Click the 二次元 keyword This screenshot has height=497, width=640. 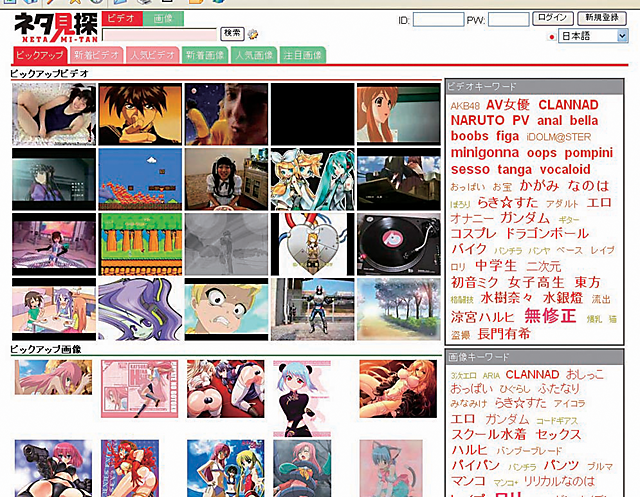(543, 266)
